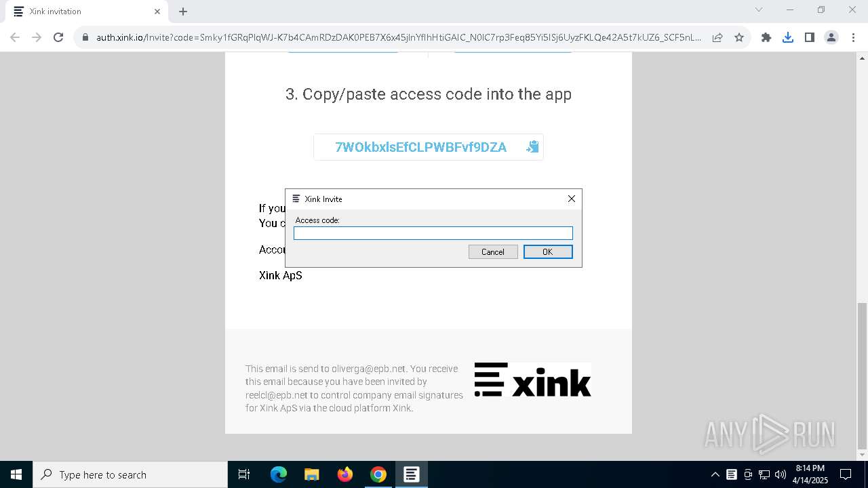Image resolution: width=868 pixels, height=488 pixels.
Task: Open the volume speaker icon
Action: tap(781, 474)
